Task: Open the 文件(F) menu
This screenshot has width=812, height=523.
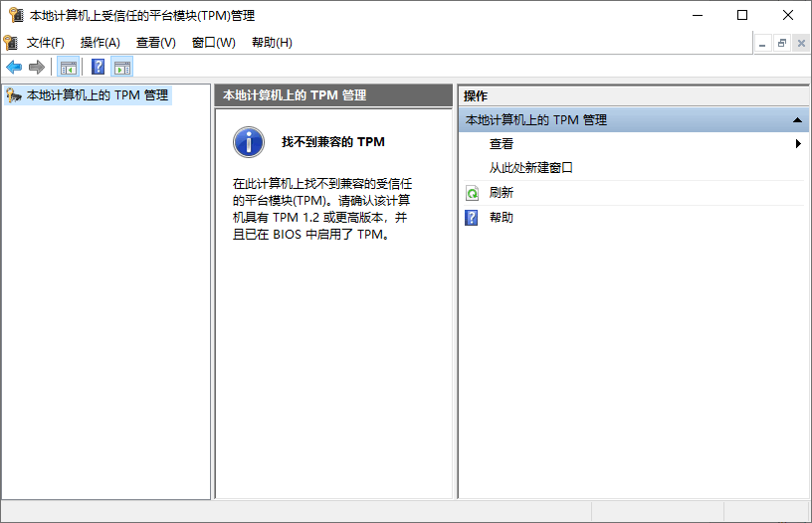Action: click(x=45, y=43)
